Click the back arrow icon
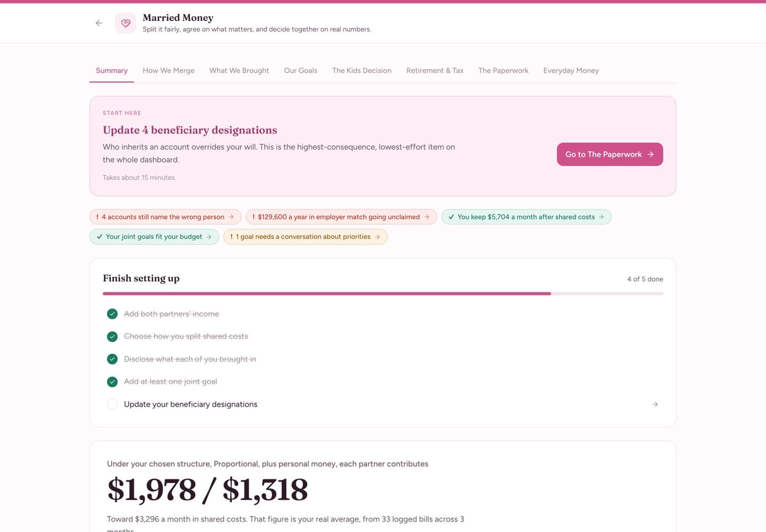This screenshot has width=766, height=532. 99,23
